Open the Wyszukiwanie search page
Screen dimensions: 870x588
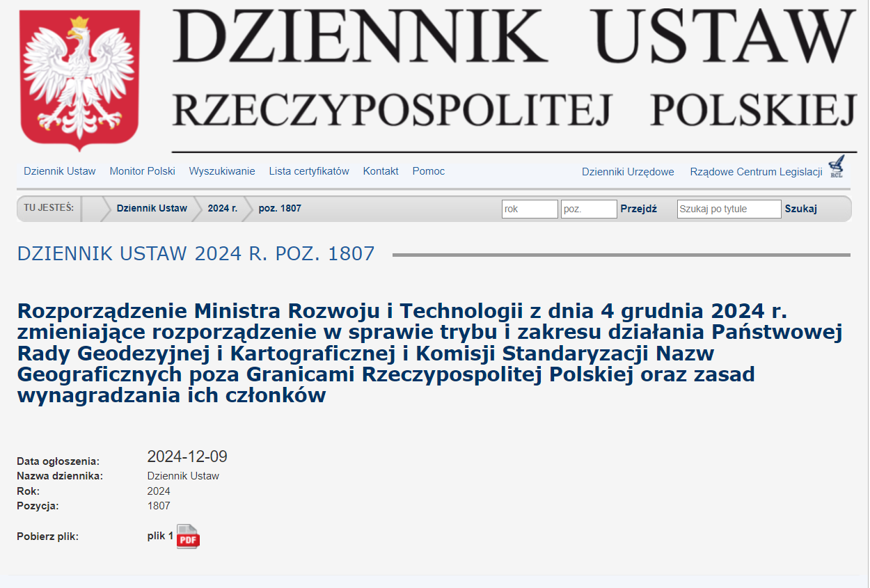point(221,171)
